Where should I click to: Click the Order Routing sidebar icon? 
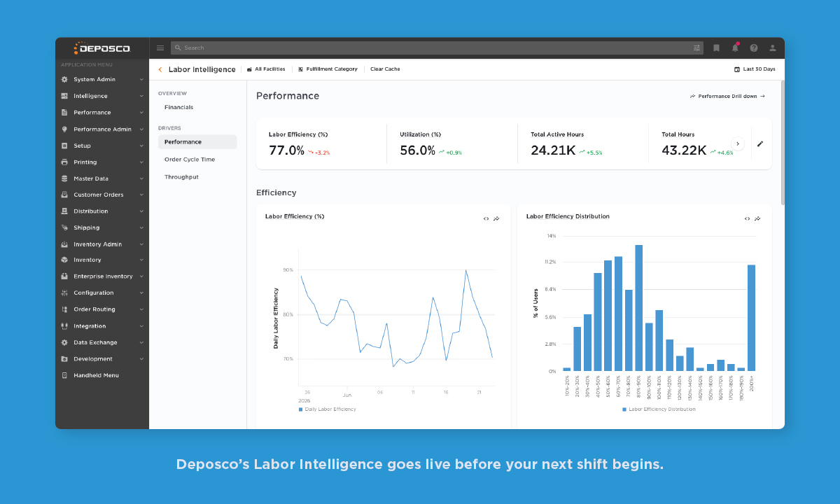coord(64,309)
